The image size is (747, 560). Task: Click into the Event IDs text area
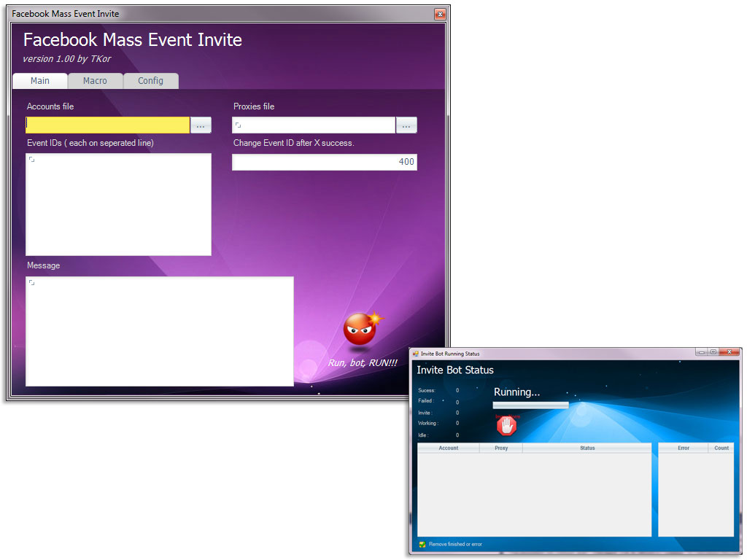pos(119,204)
